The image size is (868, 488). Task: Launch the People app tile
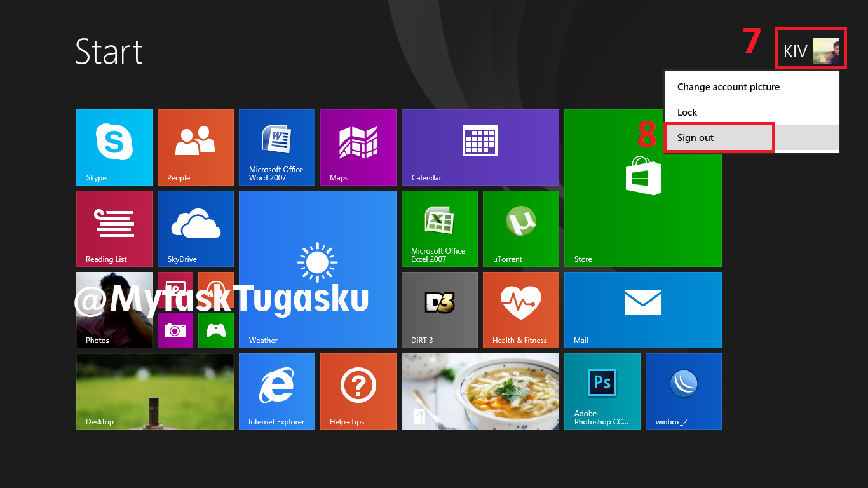(196, 147)
